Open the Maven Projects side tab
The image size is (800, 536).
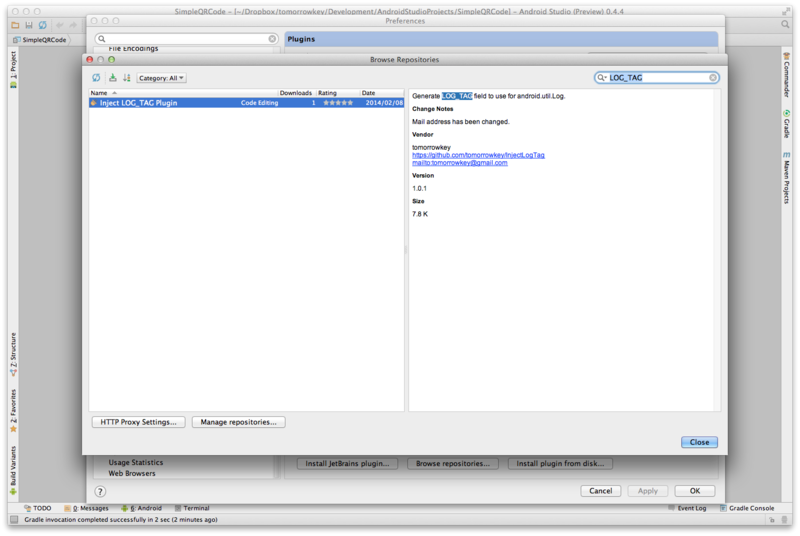point(786,178)
